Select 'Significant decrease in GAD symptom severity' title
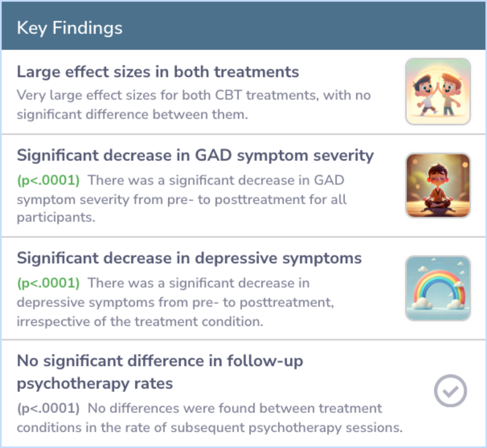This screenshot has width=487, height=448. (195, 155)
